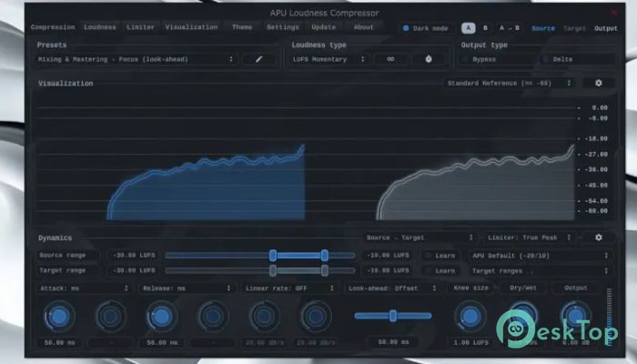This screenshot has width=637, height=364.
Task: Click the Attack value field showing 50.00 ms
Action: click(58, 342)
